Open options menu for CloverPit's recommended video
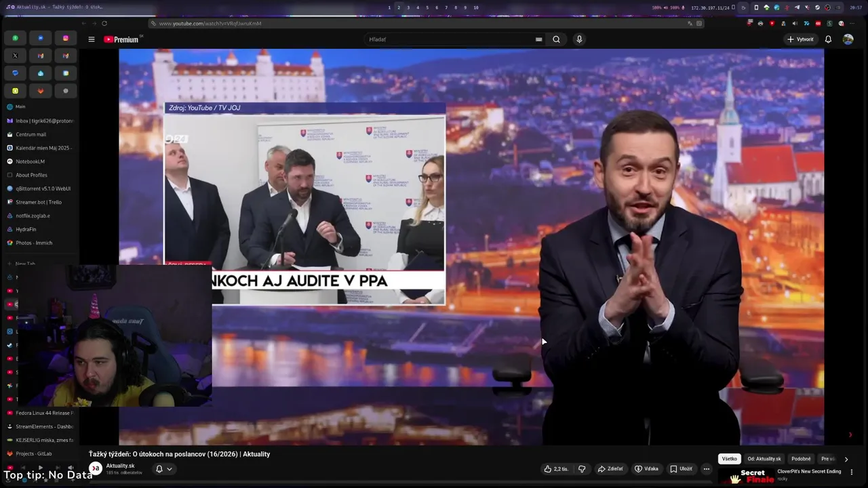Screen dimensions: 868x488 [x=852, y=472]
